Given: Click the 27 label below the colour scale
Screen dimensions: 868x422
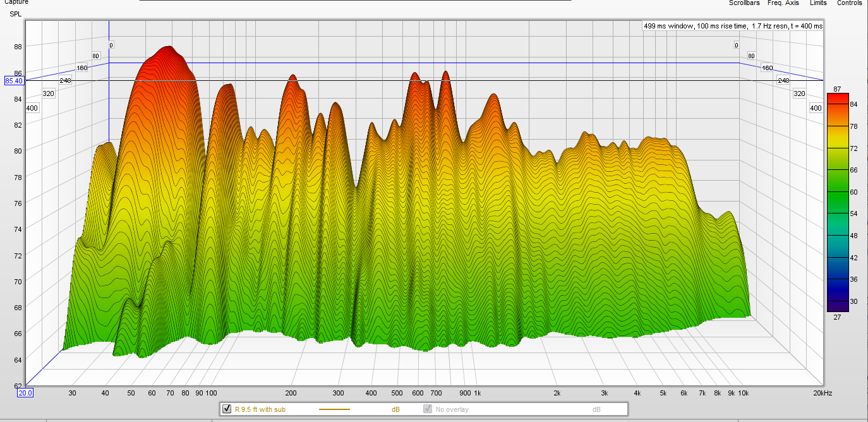Looking at the screenshot, I should pyautogui.click(x=837, y=317).
